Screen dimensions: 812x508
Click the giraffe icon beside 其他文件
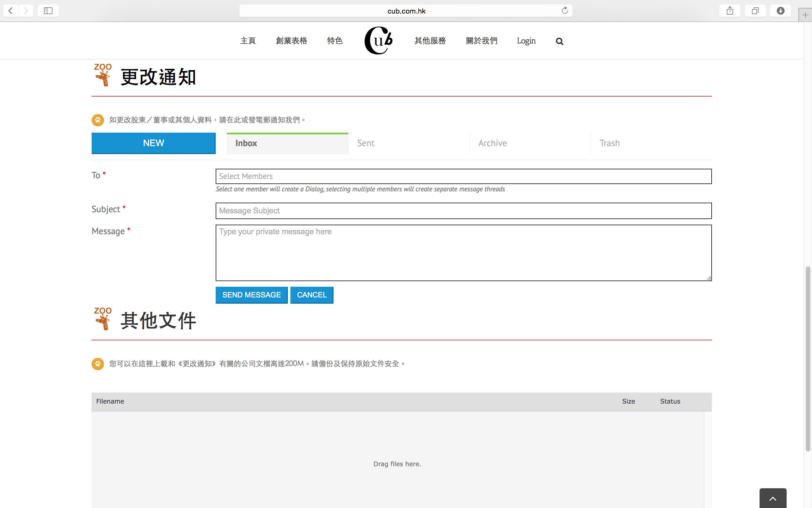click(103, 319)
